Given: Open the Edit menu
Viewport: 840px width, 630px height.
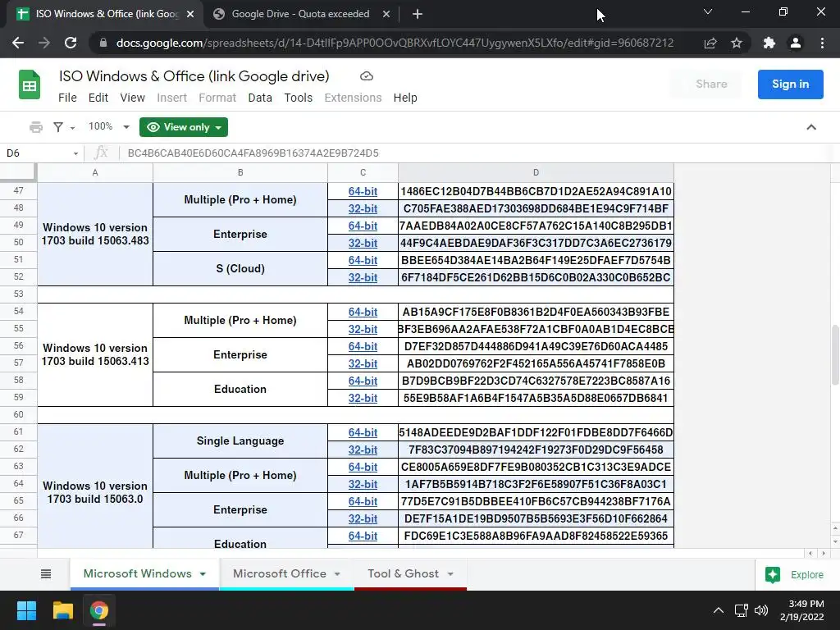Looking at the screenshot, I should (98, 98).
